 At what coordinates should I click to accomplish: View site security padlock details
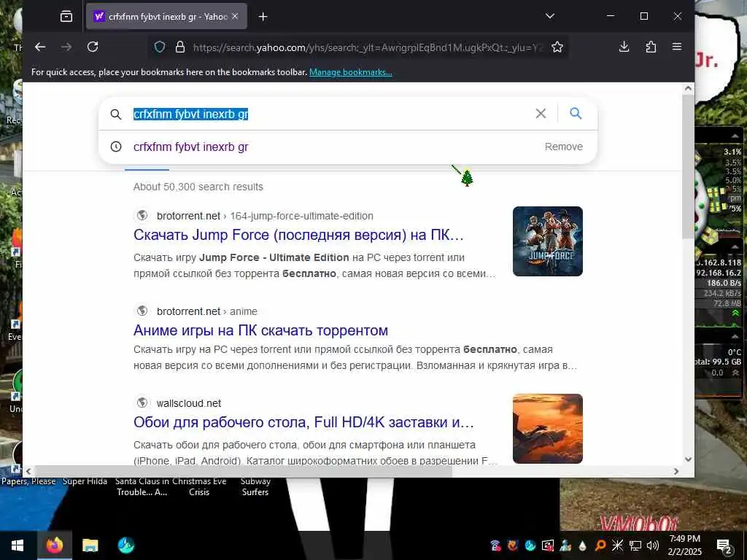click(179, 47)
